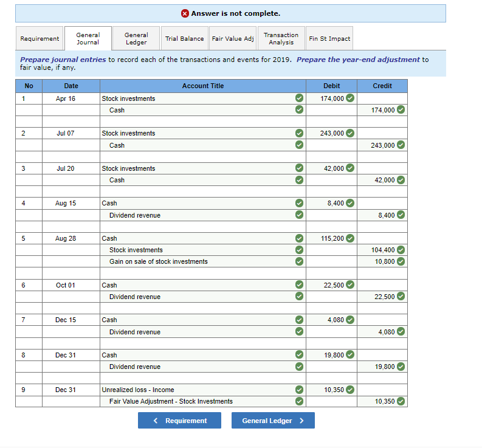The image size is (482, 448).
Task: Click the check on Fair Value Adjustment row
Action: [299, 401]
